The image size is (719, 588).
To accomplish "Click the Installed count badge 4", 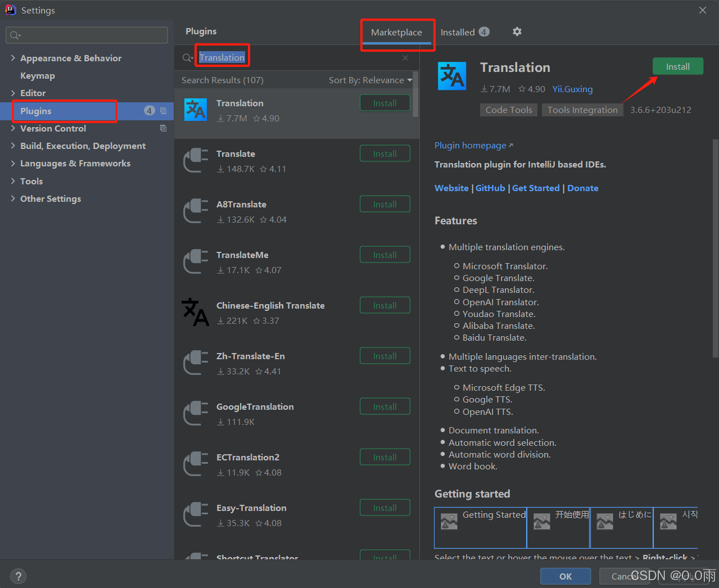I will coord(484,32).
